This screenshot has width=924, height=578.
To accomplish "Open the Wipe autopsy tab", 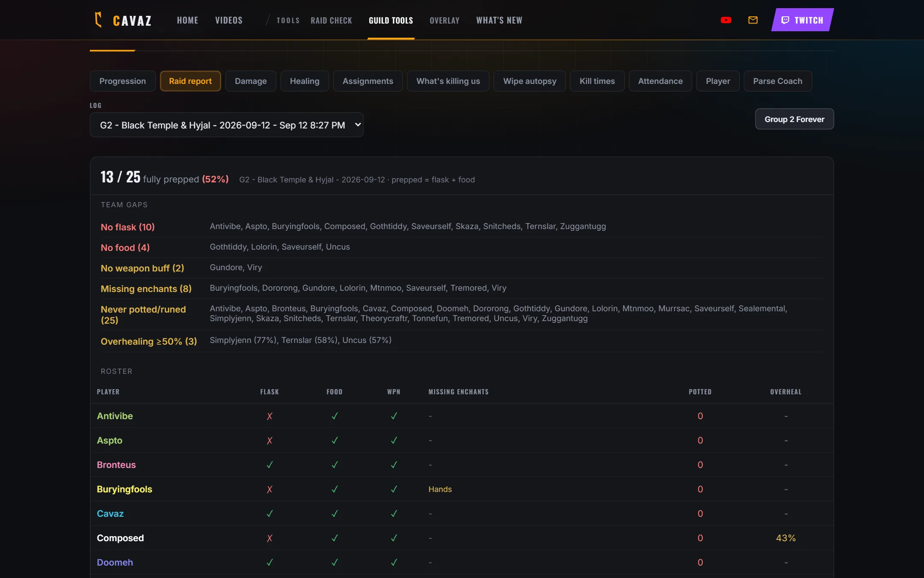I will [530, 81].
